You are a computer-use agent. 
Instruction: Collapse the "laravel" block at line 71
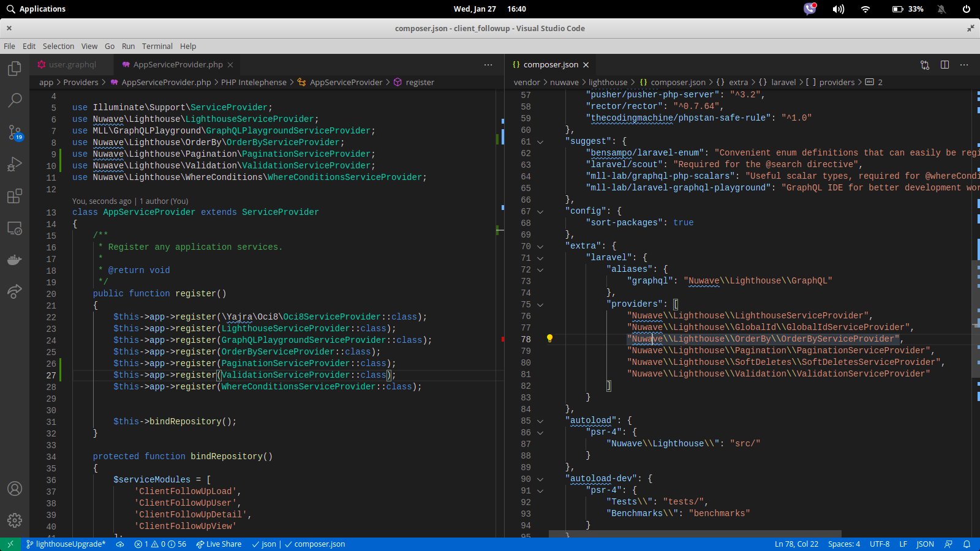pyautogui.click(x=540, y=258)
